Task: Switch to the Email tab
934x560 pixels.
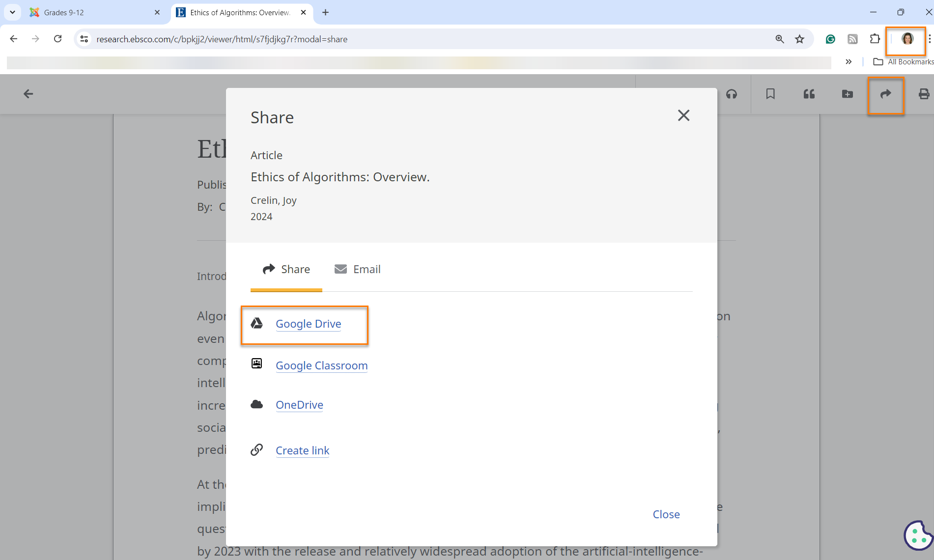Action: [x=357, y=269]
